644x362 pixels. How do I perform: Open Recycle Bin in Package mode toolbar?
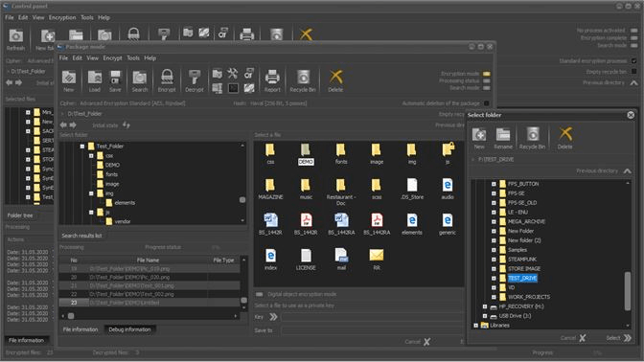tap(303, 80)
